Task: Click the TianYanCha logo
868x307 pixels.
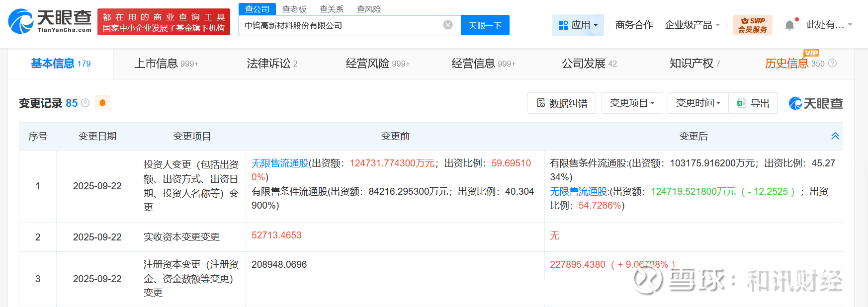Action: pyautogui.click(x=50, y=21)
